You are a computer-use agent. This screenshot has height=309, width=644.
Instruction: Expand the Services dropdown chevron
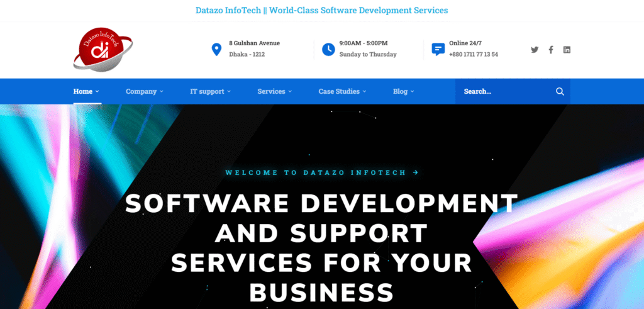click(290, 92)
